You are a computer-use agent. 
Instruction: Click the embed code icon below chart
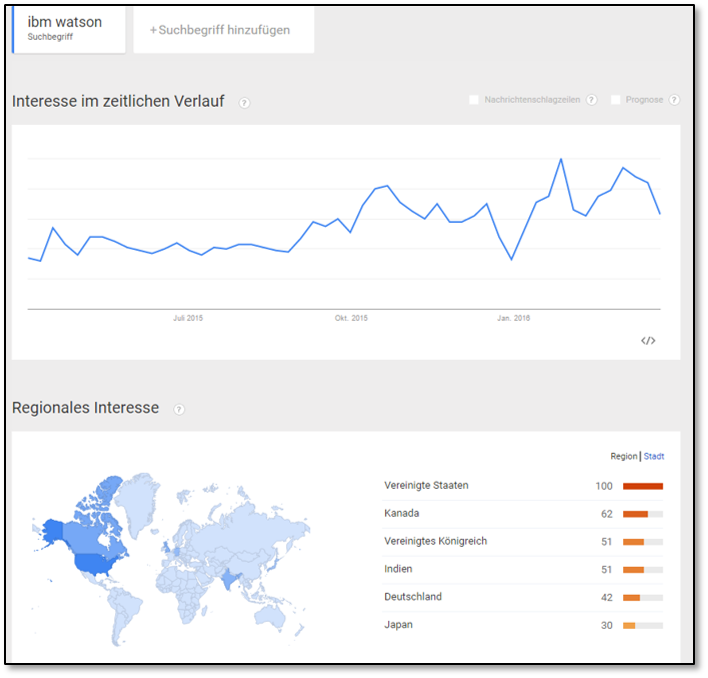648,340
